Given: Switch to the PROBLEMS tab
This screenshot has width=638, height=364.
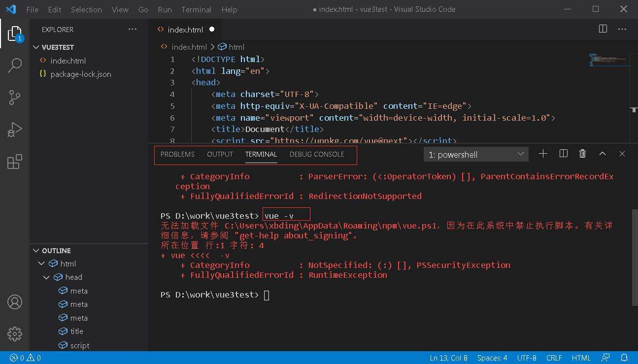Looking at the screenshot, I should click(x=177, y=154).
